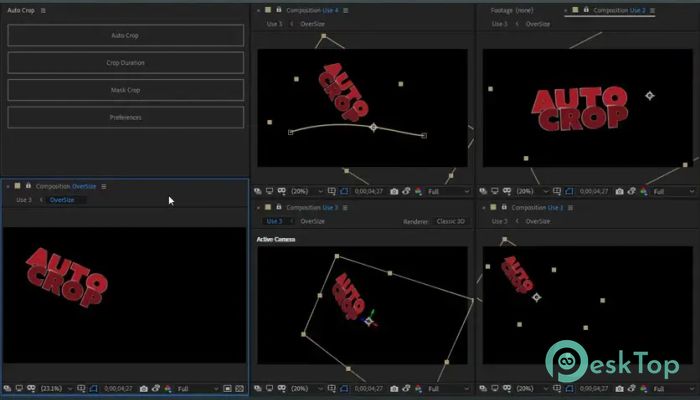The width and height of the screenshot is (700, 400).
Task: Click Show Channel color icon in the Use 2 viewer
Action: 643,191
